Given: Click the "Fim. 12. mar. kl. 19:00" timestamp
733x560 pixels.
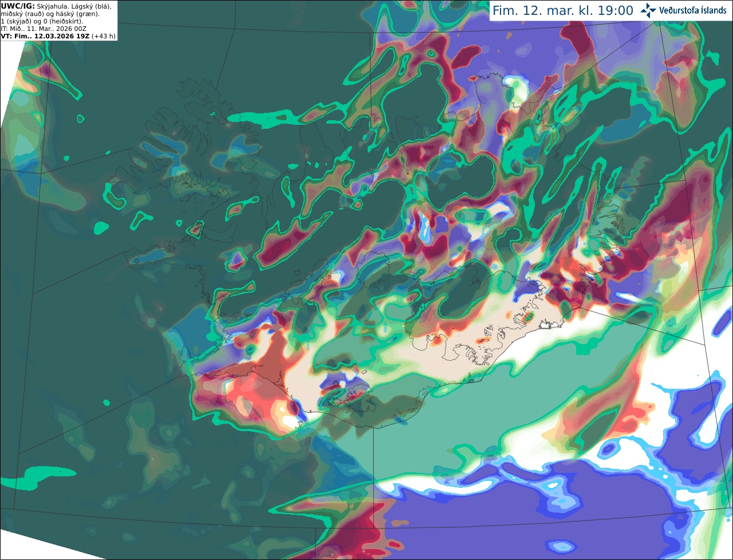Looking at the screenshot, I should click(x=563, y=11).
